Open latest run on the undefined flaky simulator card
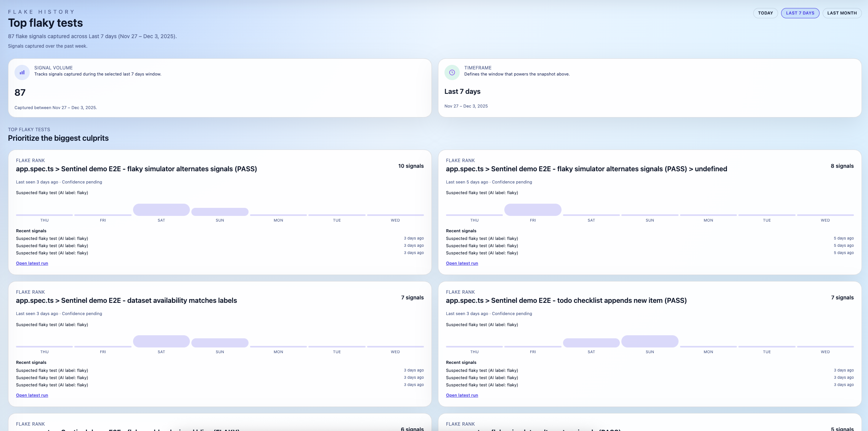This screenshot has width=868, height=431. 462,263
